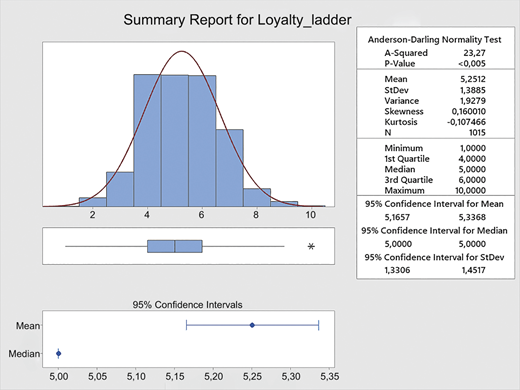Select the Anderson-Darling Normality Test heading
The image size is (520, 390).
pos(434,40)
